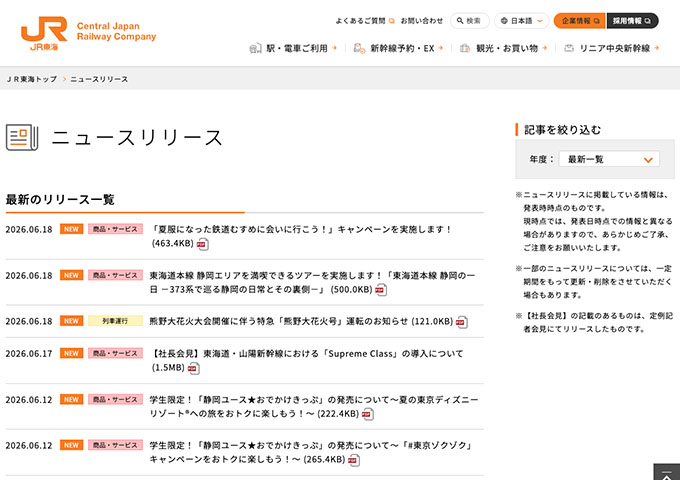This screenshot has width=680, height=480.
Task: Click the 検索 search field
Action: [x=470, y=21]
